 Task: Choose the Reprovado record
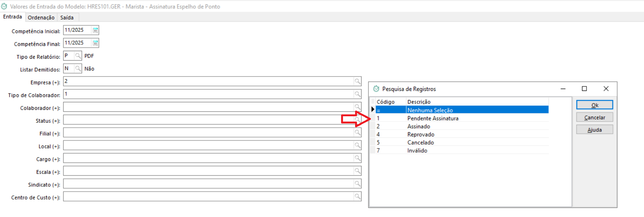(421, 134)
